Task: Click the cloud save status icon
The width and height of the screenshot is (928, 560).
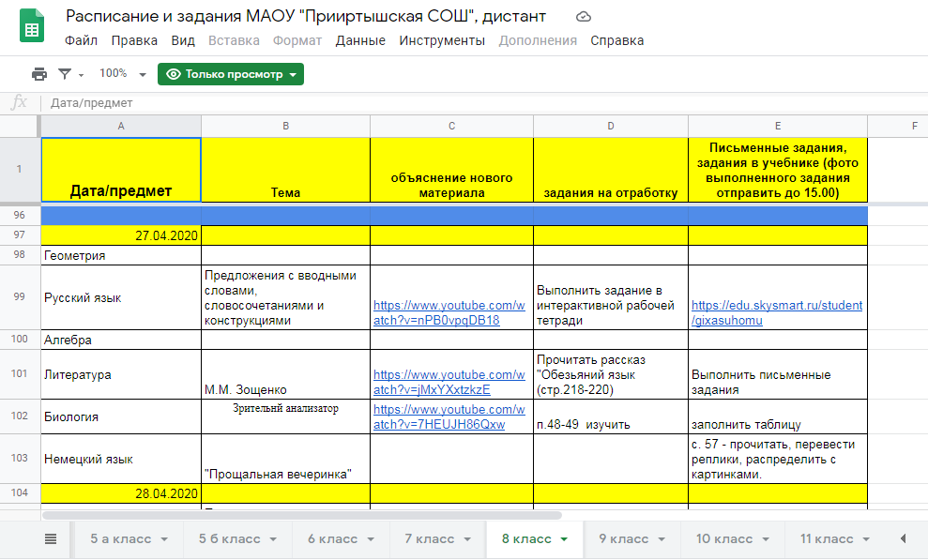Action: 584,17
